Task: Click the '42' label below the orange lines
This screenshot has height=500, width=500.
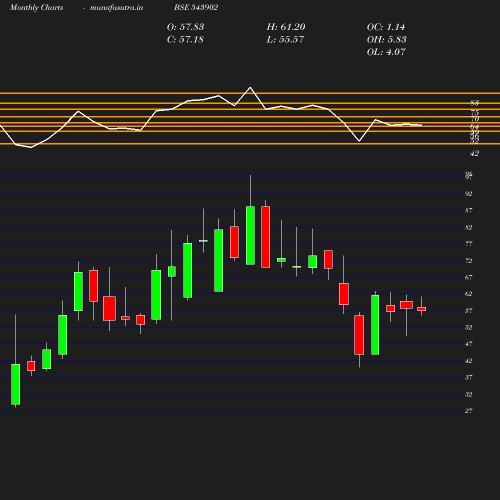Action: (x=474, y=153)
